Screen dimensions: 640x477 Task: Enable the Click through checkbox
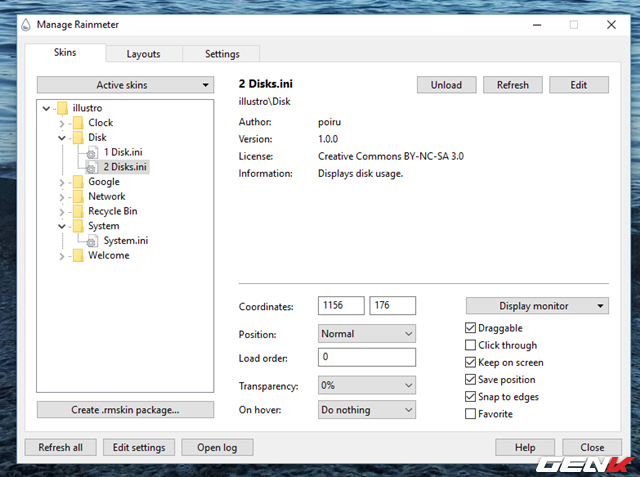click(470, 345)
